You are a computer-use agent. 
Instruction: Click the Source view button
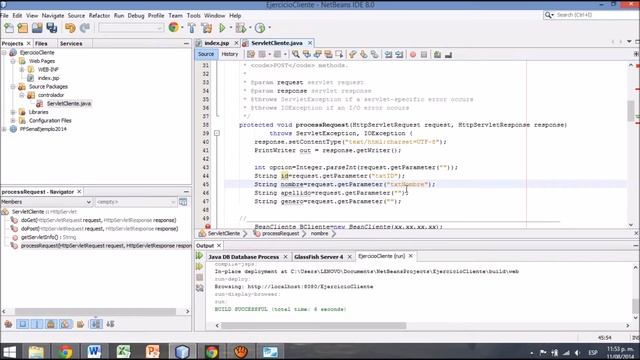click(206, 54)
